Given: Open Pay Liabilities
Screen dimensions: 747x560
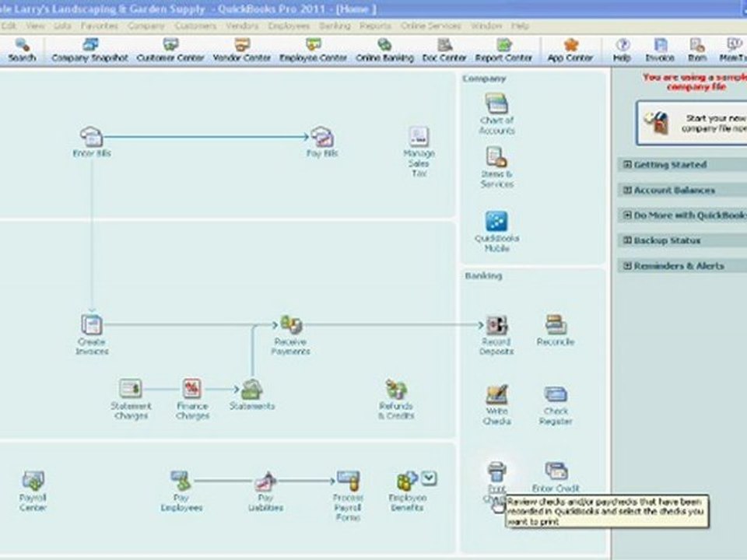Looking at the screenshot, I should [x=266, y=491].
